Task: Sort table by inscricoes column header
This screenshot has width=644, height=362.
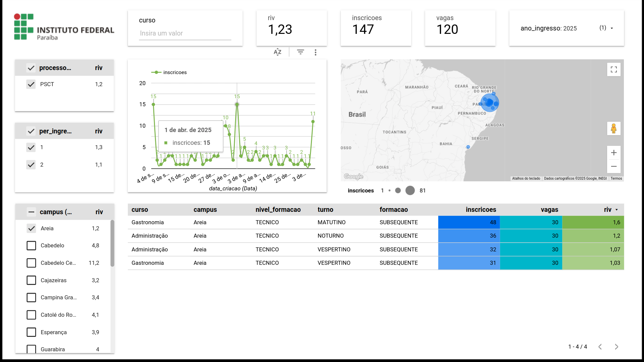Action: coord(481,209)
